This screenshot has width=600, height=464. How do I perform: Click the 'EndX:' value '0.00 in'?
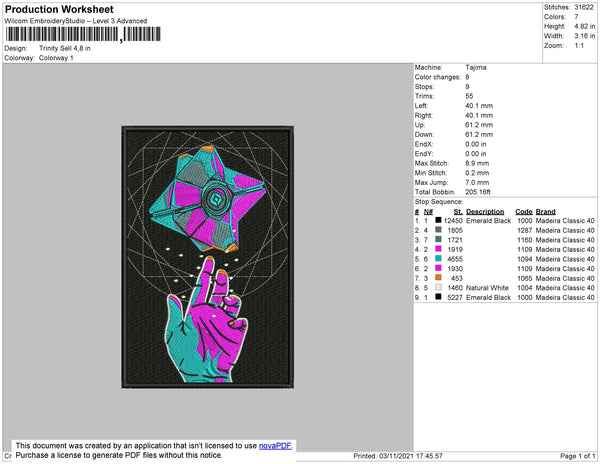tap(476, 144)
